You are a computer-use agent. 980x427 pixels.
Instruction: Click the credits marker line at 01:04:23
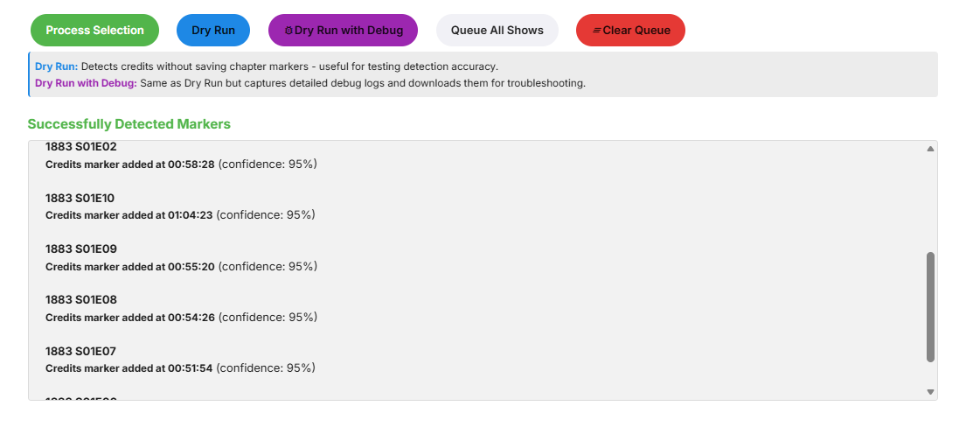[180, 215]
